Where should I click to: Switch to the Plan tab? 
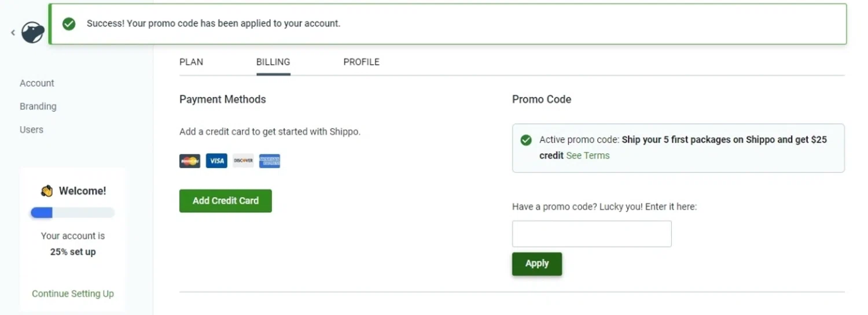point(191,62)
